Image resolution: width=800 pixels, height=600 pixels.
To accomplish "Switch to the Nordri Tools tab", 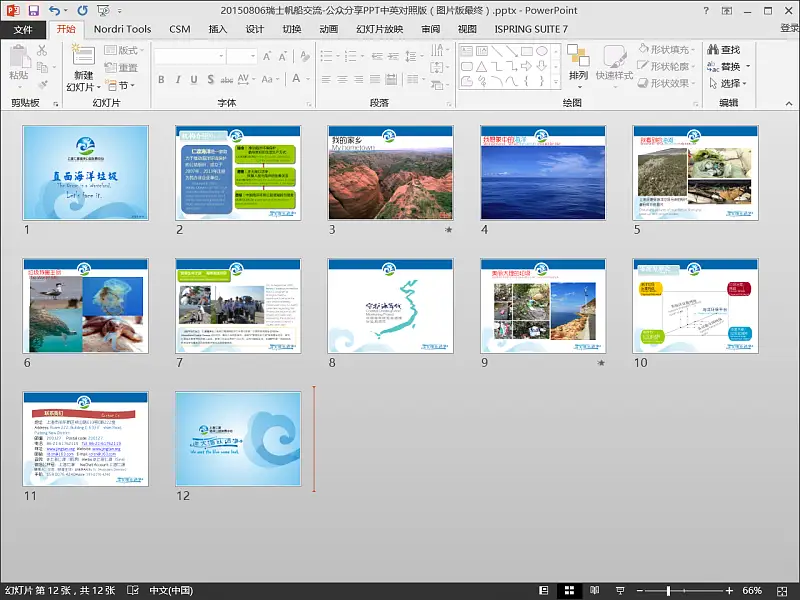I will [x=122, y=30].
